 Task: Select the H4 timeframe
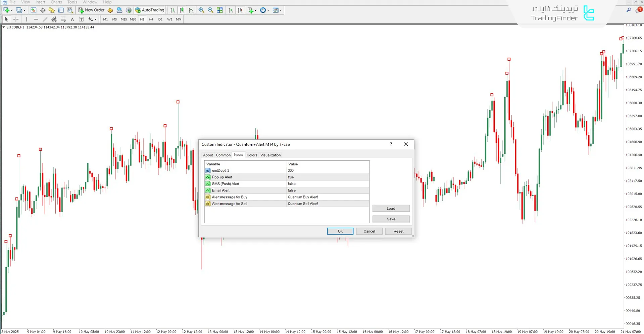point(151,19)
